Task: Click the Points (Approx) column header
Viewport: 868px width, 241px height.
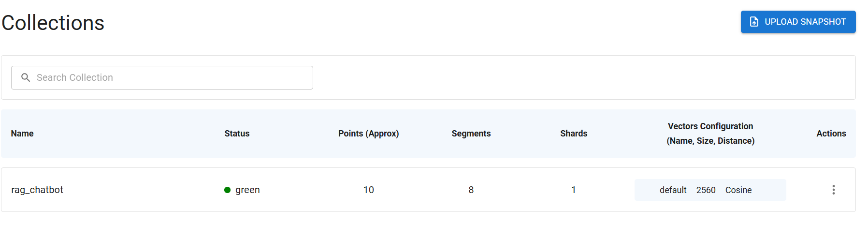Action: coord(368,134)
